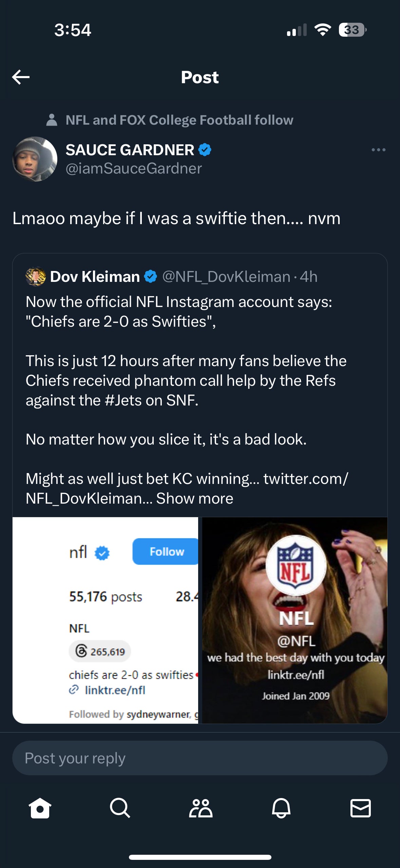This screenshot has height=868, width=400.
Task: Open the Search tab
Action: tap(120, 808)
